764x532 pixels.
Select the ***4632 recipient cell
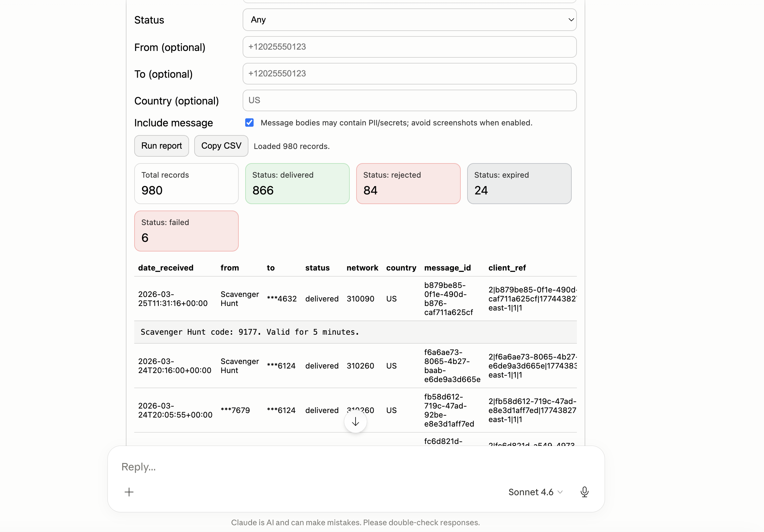282,299
